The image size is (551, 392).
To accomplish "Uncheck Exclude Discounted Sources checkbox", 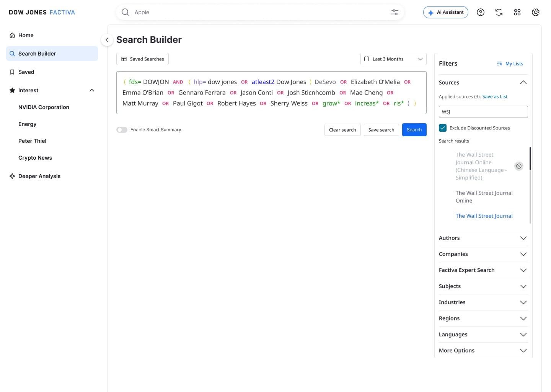I will 443,128.
